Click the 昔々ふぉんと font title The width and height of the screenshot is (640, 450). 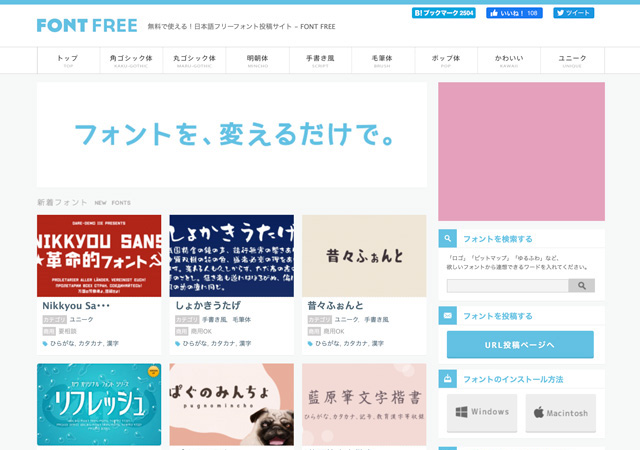pyautogui.click(x=335, y=305)
